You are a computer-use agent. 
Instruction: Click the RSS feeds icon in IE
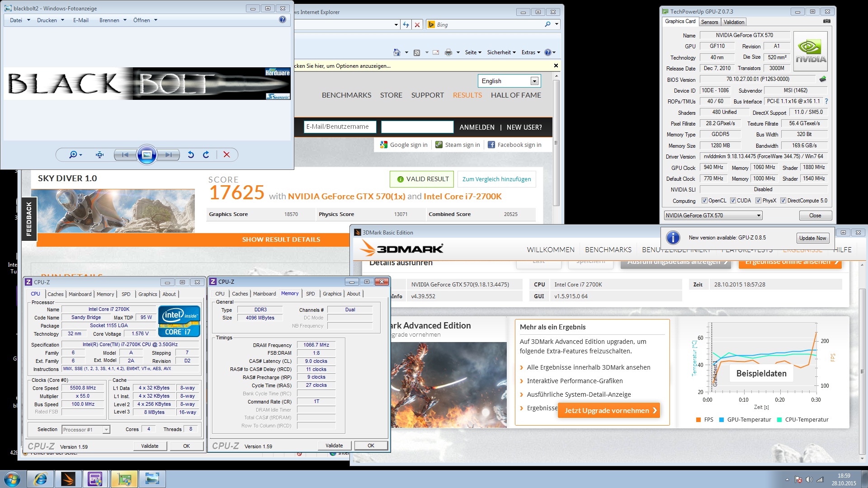pos(417,52)
